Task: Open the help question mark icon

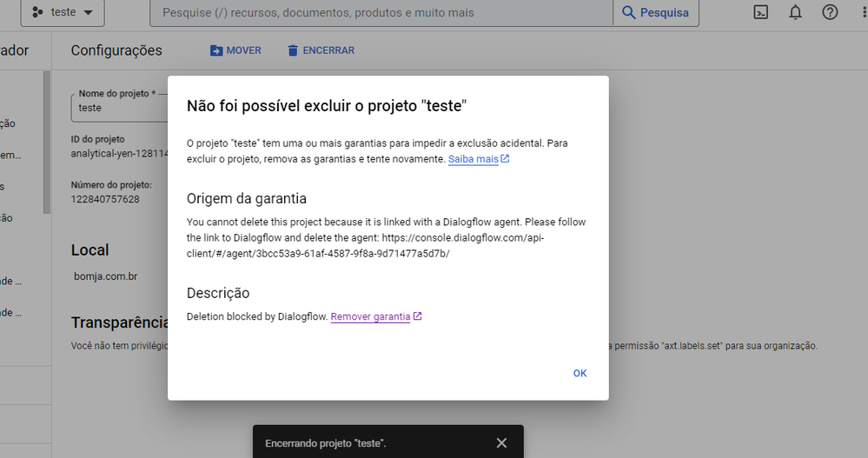Action: [x=830, y=12]
